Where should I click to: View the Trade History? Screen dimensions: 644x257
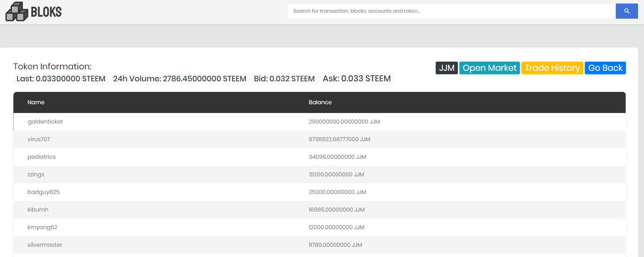tap(552, 68)
